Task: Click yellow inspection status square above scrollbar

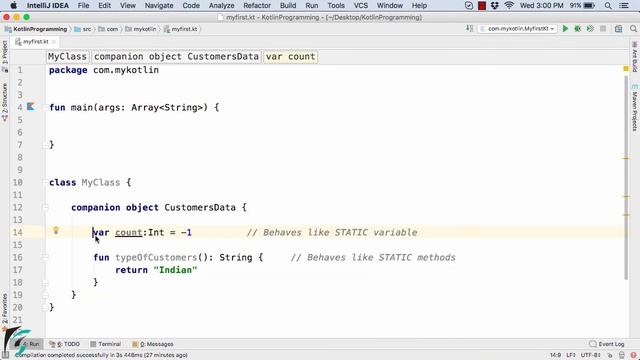Action: click(x=626, y=69)
